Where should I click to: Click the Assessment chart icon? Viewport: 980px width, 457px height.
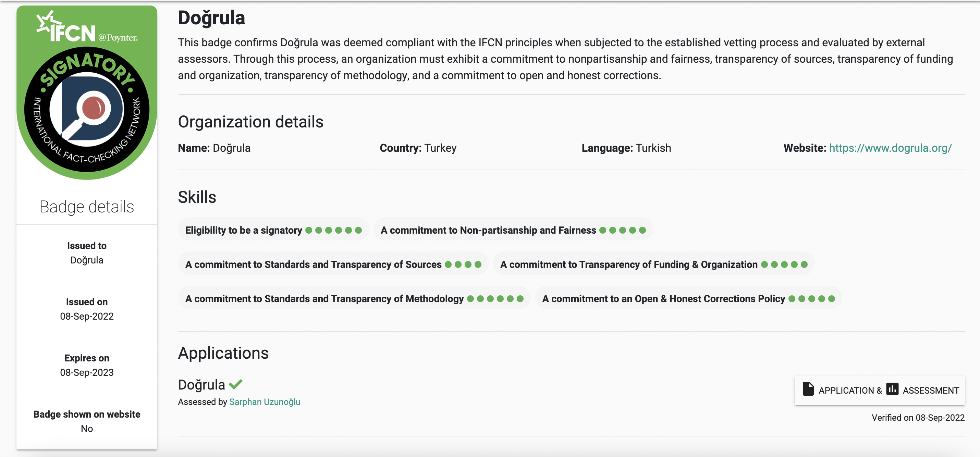coord(892,389)
